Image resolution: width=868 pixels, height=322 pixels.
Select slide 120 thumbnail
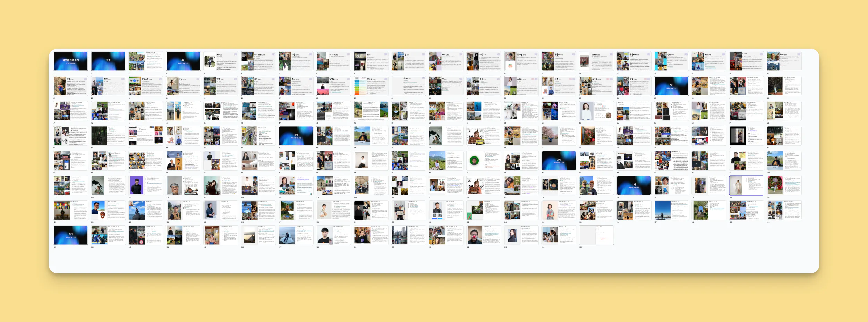click(784, 185)
